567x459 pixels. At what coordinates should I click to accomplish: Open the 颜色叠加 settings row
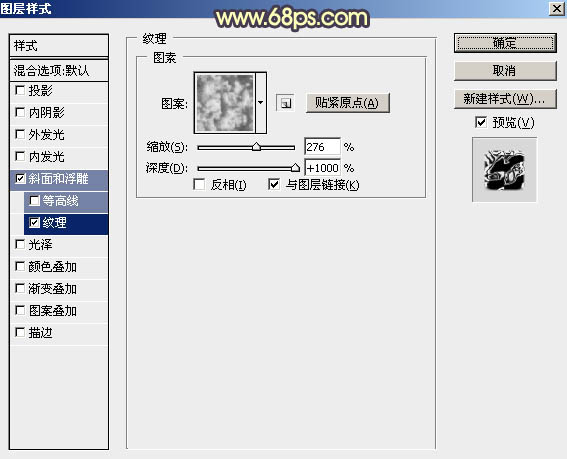(x=59, y=267)
